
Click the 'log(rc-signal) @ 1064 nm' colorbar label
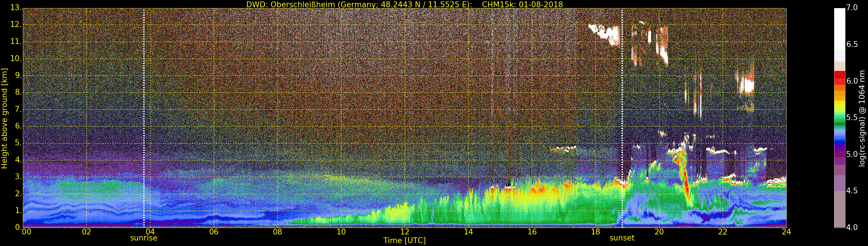[x=862, y=118]
